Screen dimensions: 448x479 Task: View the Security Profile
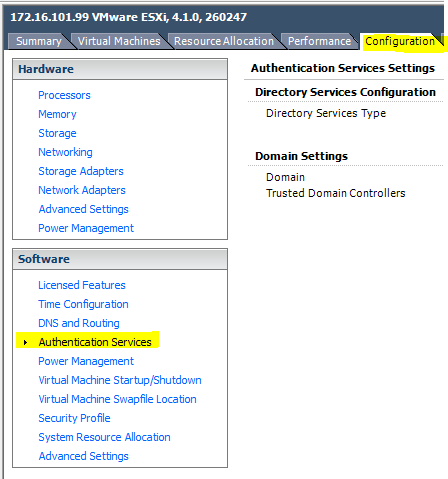point(74,418)
